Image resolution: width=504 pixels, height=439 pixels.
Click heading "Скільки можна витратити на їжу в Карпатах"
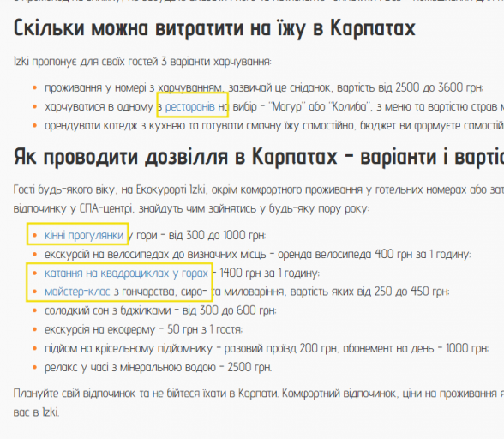pyautogui.click(x=214, y=28)
